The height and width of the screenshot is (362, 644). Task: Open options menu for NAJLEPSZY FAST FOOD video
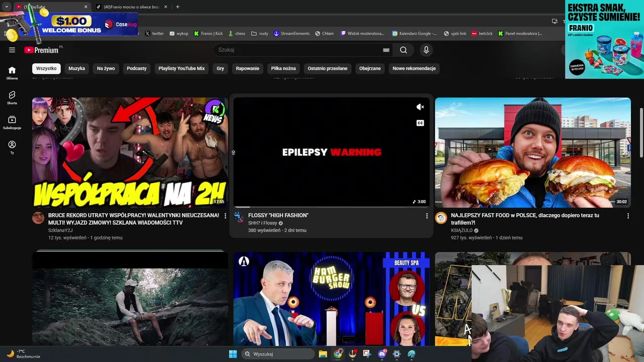coord(628,216)
